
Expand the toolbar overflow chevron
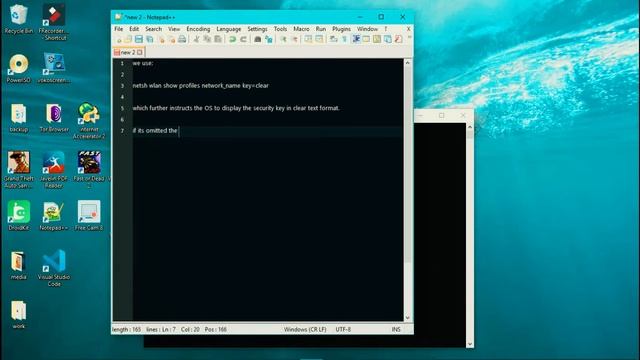coord(409,38)
